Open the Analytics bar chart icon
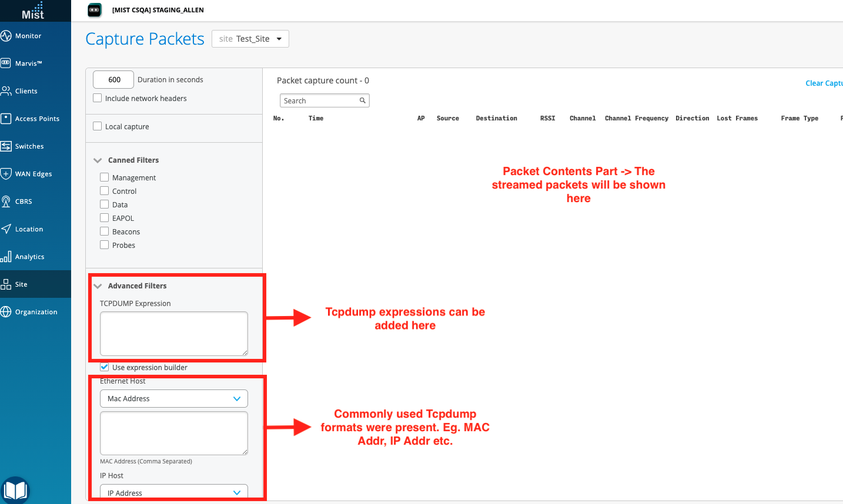Image resolution: width=843 pixels, height=504 pixels. point(6,257)
